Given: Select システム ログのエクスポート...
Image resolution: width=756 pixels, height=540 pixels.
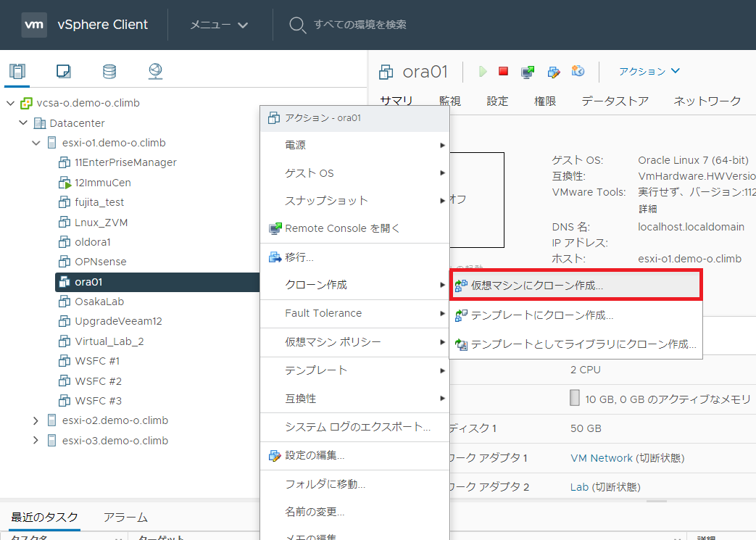Looking at the screenshot, I should 355,427.
